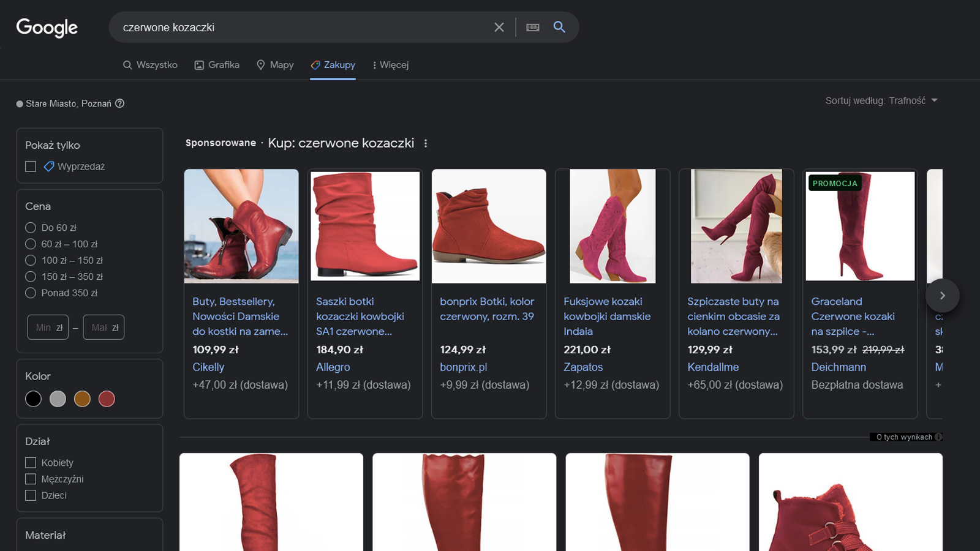Viewport: 980px width, 551px height.
Task: Click the Google logo
Action: tap(47, 28)
